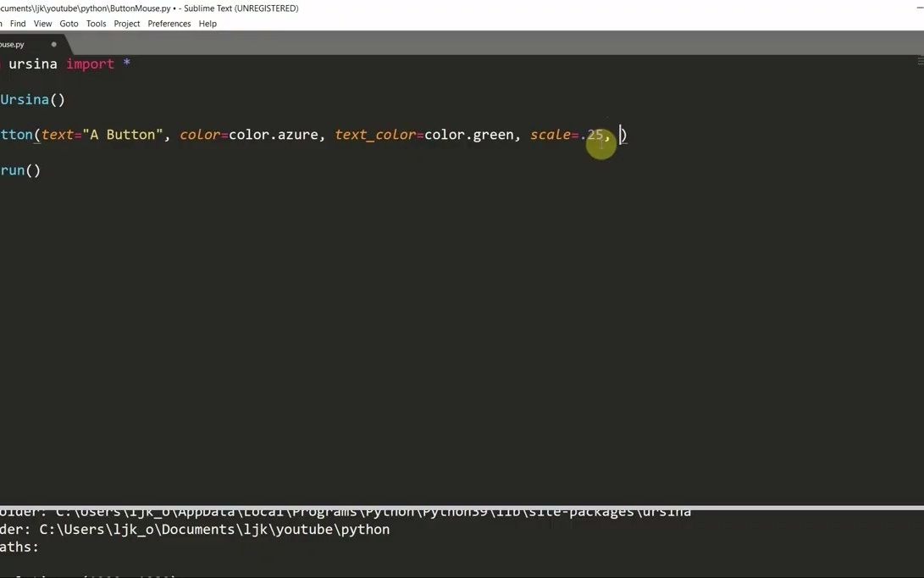Open the View menu

click(x=41, y=23)
